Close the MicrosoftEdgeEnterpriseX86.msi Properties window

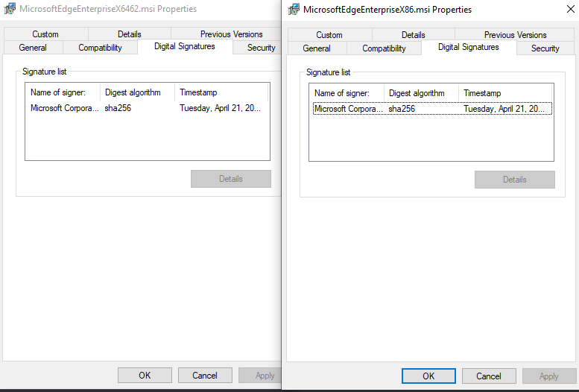[x=571, y=9]
